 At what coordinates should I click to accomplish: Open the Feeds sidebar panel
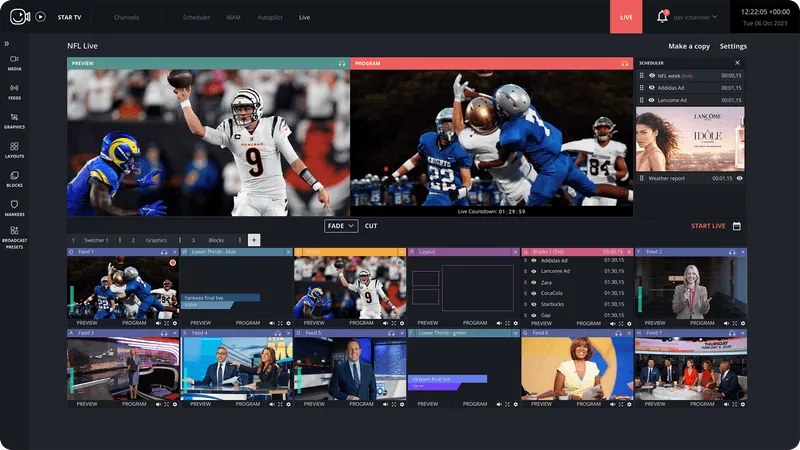(14, 92)
